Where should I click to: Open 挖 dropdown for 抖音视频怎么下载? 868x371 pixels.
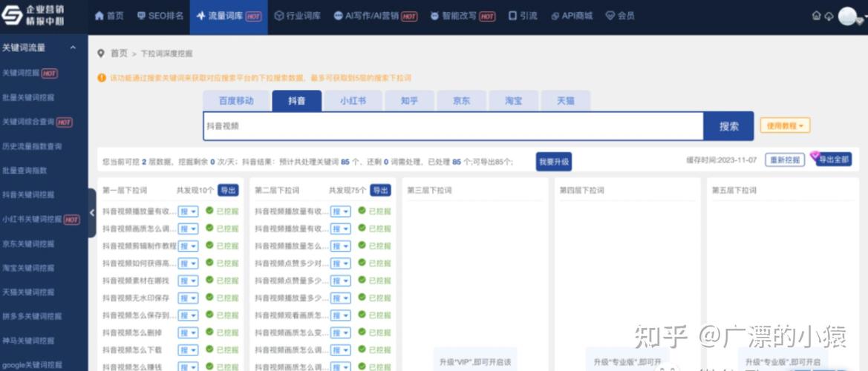pyautogui.click(x=188, y=350)
